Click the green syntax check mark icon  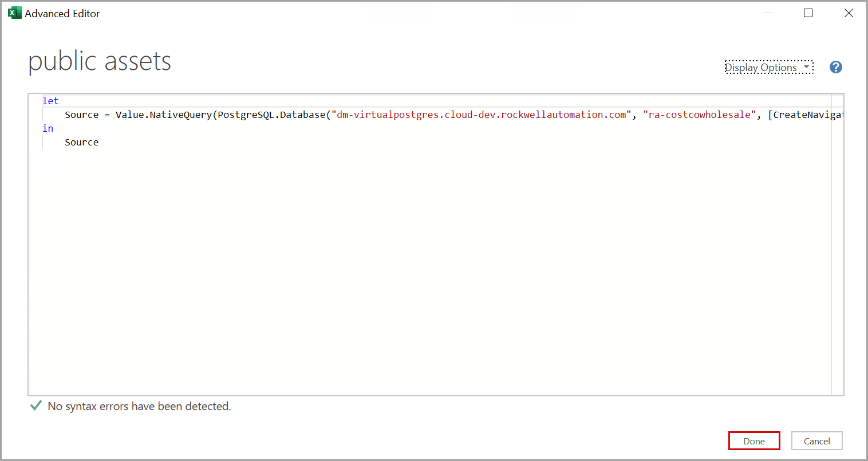pos(35,406)
